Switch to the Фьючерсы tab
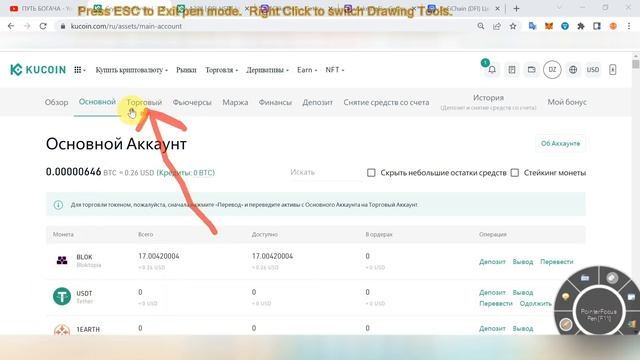 pyautogui.click(x=192, y=102)
